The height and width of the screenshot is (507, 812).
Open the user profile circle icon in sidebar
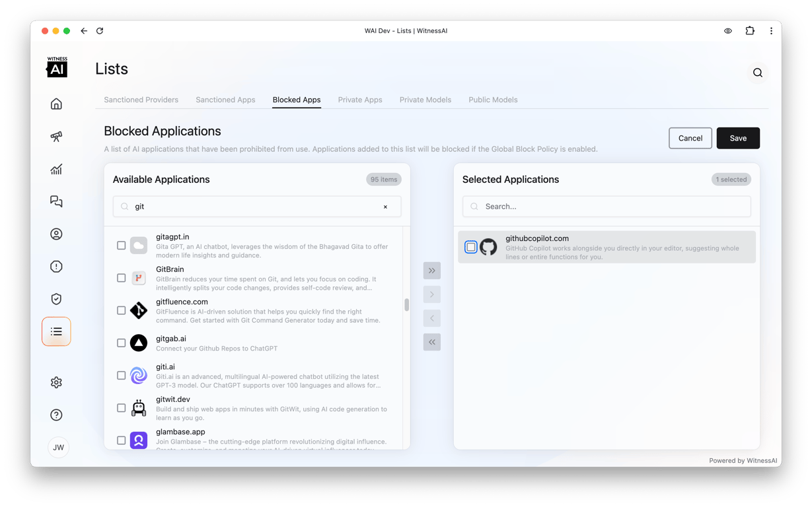(56, 234)
